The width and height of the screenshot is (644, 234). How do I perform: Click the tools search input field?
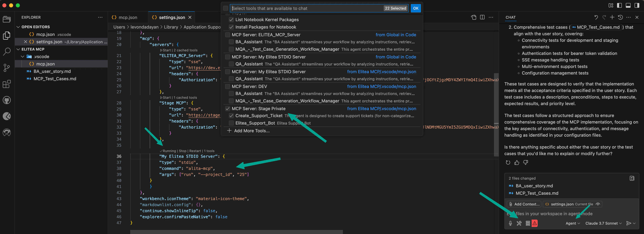click(x=300, y=8)
